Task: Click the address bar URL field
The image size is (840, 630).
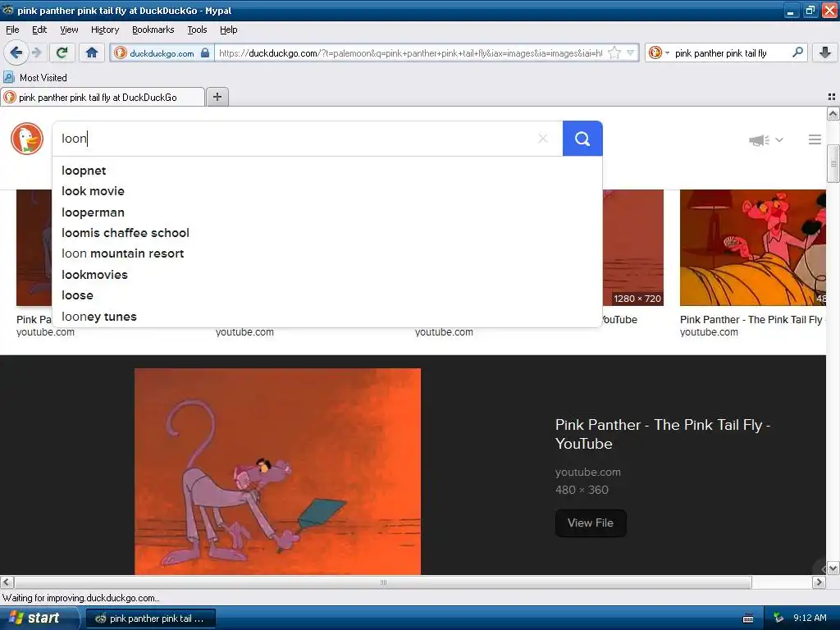Action: (x=410, y=53)
